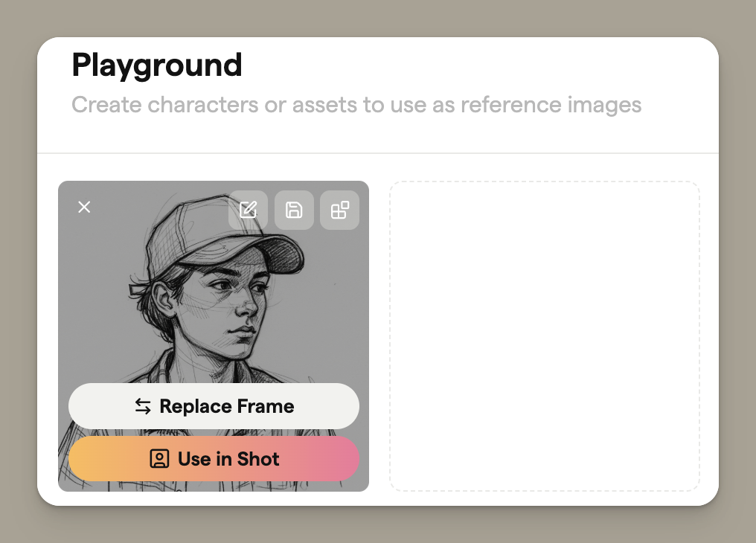Click the blocks grid icon on sketch
756x543 pixels.
click(x=339, y=210)
